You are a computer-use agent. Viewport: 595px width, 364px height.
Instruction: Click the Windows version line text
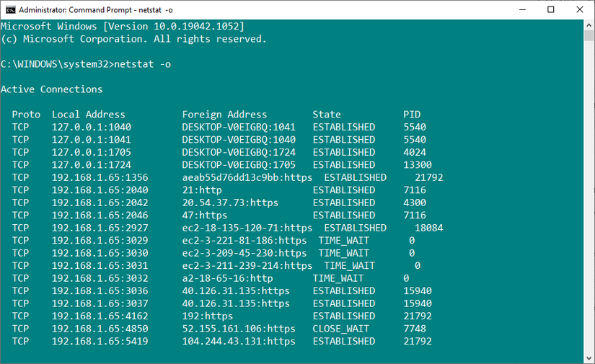coord(123,26)
